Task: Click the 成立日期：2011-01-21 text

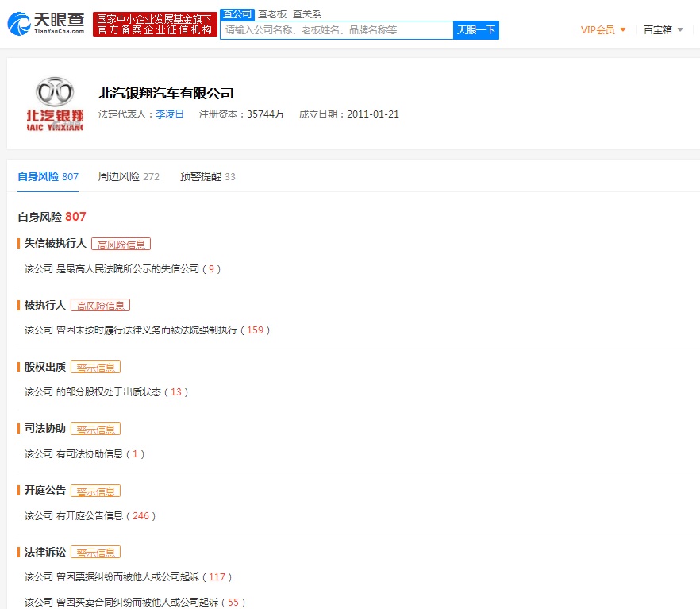Action: [x=348, y=114]
